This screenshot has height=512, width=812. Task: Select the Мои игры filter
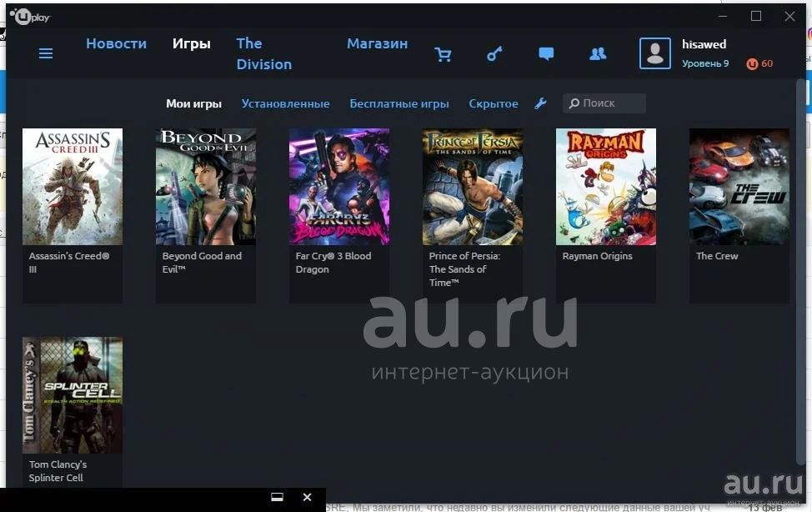pyautogui.click(x=193, y=103)
